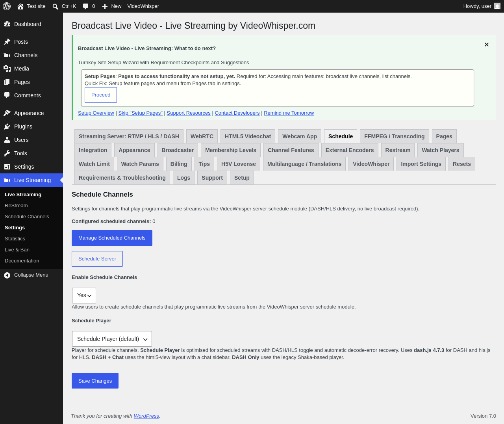The height and width of the screenshot is (424, 504).
Task: Save Changes to schedule settings
Action: (x=95, y=381)
